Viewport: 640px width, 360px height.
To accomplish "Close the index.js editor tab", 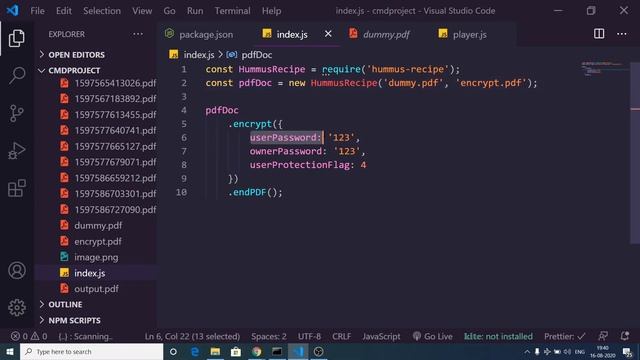I will point(328,34).
